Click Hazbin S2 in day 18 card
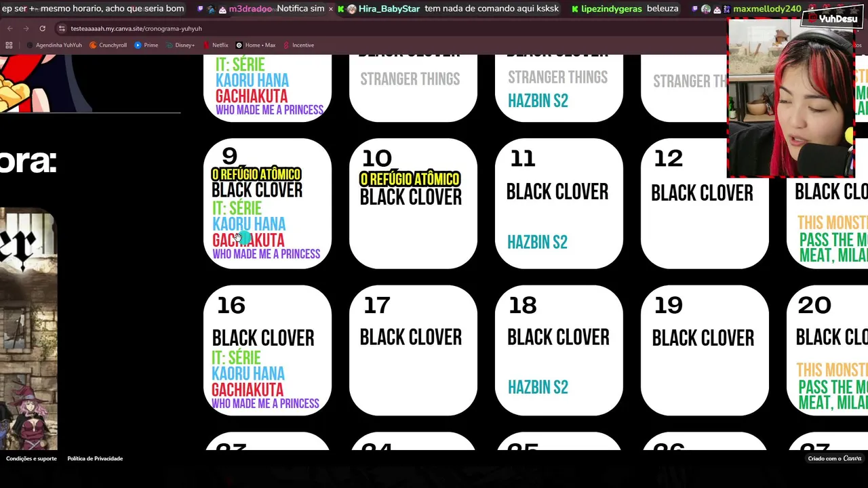Screen dimensions: 868x488 pyautogui.click(x=538, y=388)
